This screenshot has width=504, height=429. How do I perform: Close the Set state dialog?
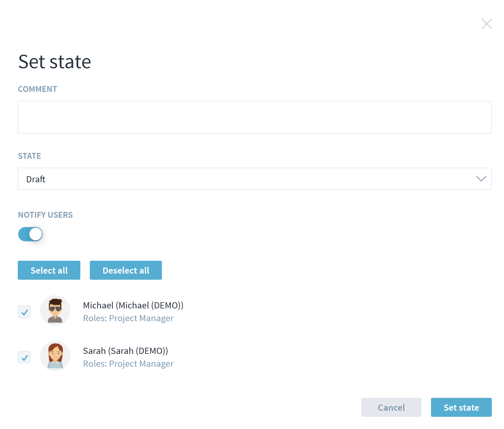point(487,24)
